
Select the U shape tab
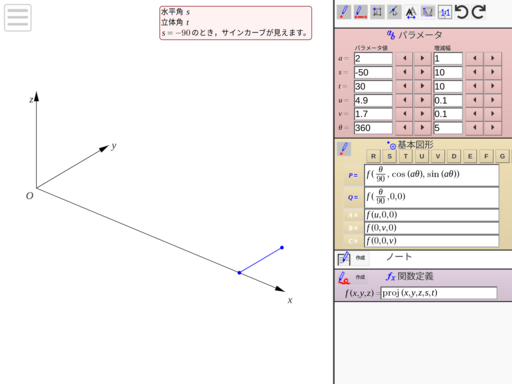(422, 156)
